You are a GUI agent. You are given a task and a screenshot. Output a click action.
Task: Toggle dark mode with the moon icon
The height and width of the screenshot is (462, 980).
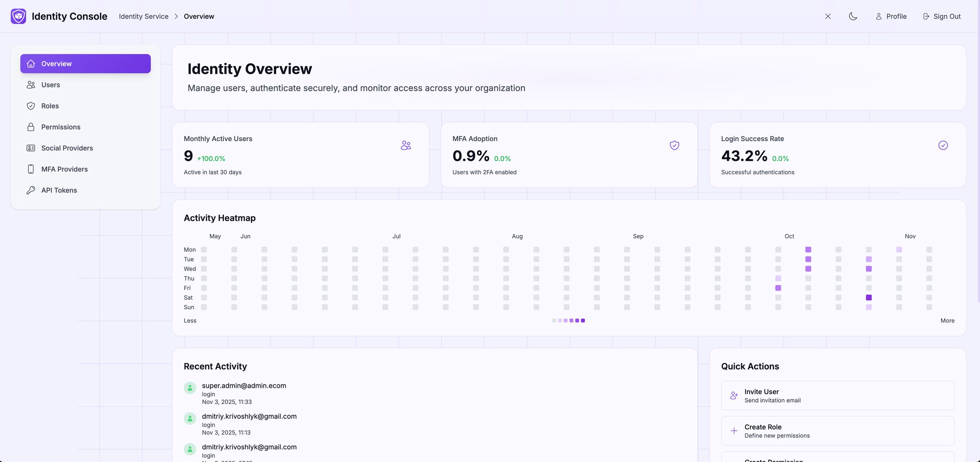pyautogui.click(x=853, y=16)
